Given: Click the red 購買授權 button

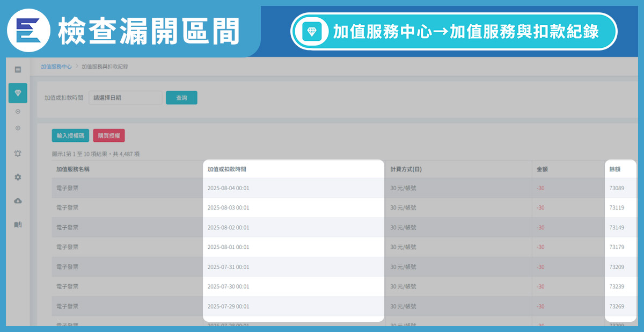Looking at the screenshot, I should pos(109,136).
